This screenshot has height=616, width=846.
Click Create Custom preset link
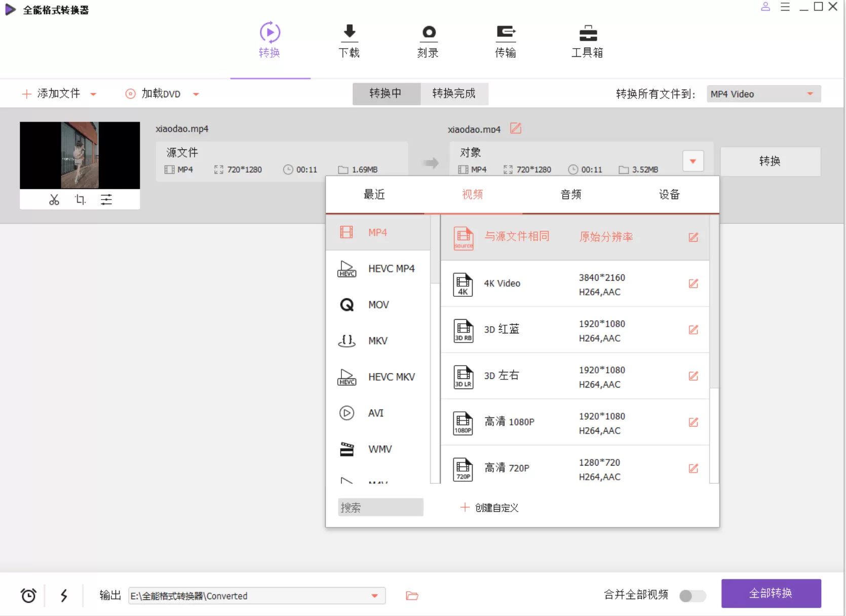point(489,508)
